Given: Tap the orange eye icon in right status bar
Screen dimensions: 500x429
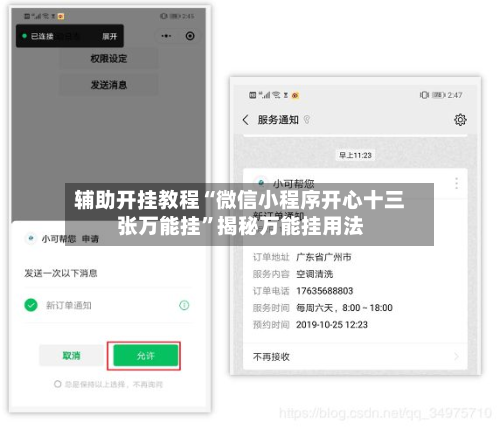Looking at the screenshot, I should tap(295, 96).
